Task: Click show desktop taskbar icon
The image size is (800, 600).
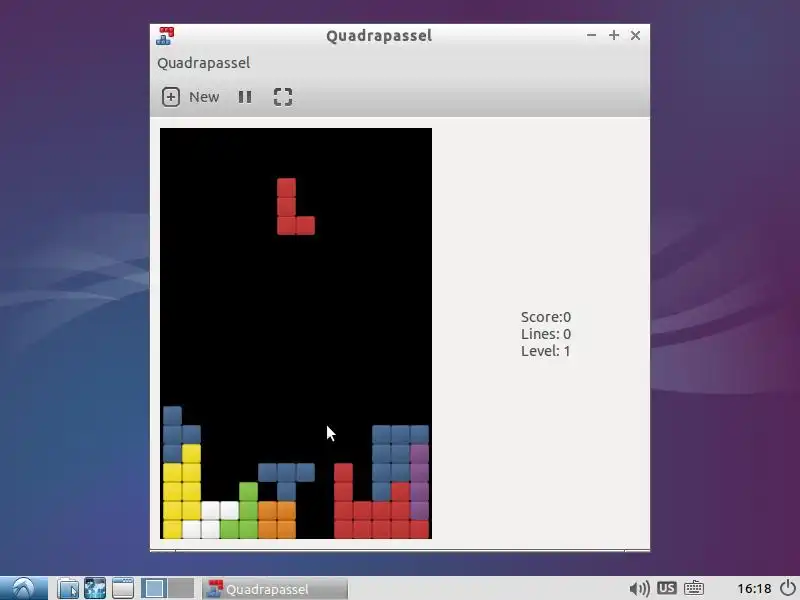Action: coord(122,588)
